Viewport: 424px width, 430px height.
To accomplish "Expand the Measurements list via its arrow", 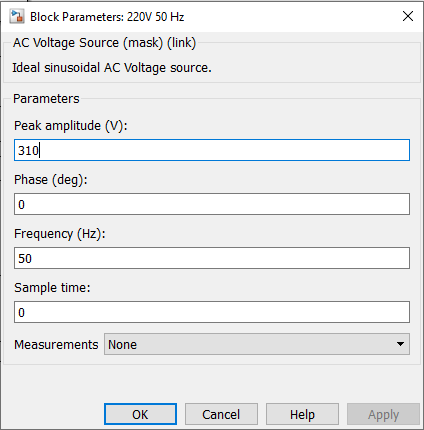I will click(x=400, y=344).
